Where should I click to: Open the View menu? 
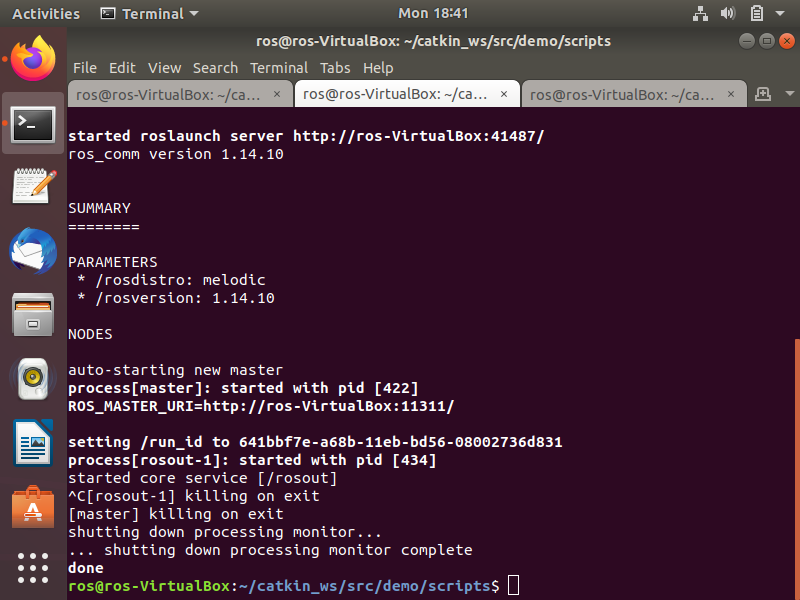[x=164, y=68]
